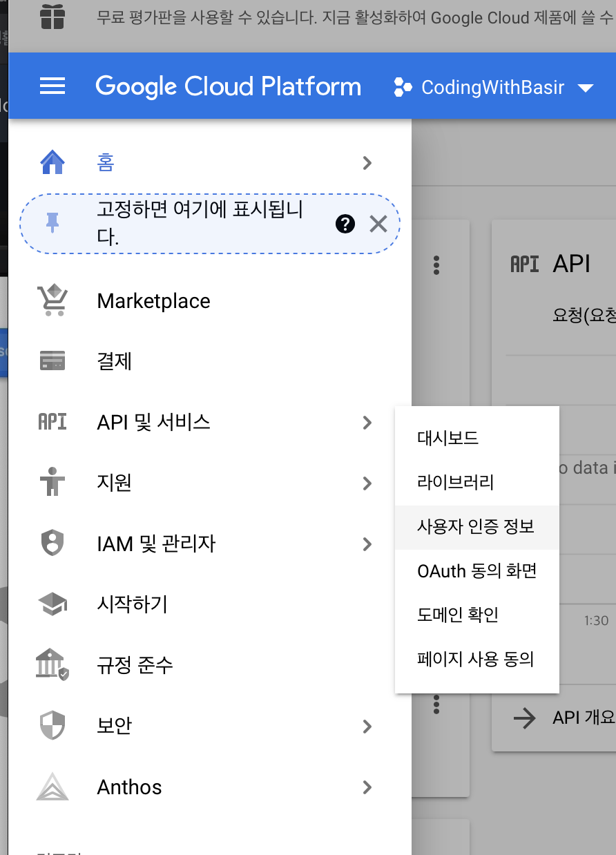Image resolution: width=616 pixels, height=855 pixels.
Task: Click the project hexagon icon beside CodingWithBasir
Action: [402, 88]
